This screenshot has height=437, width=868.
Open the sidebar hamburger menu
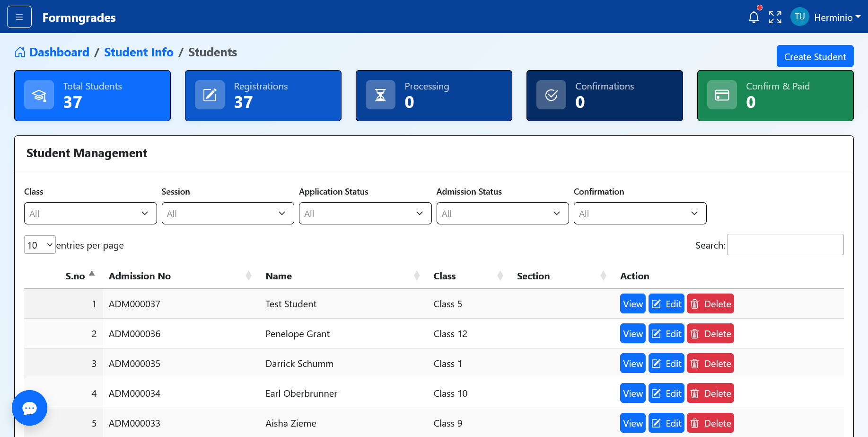coord(19,17)
